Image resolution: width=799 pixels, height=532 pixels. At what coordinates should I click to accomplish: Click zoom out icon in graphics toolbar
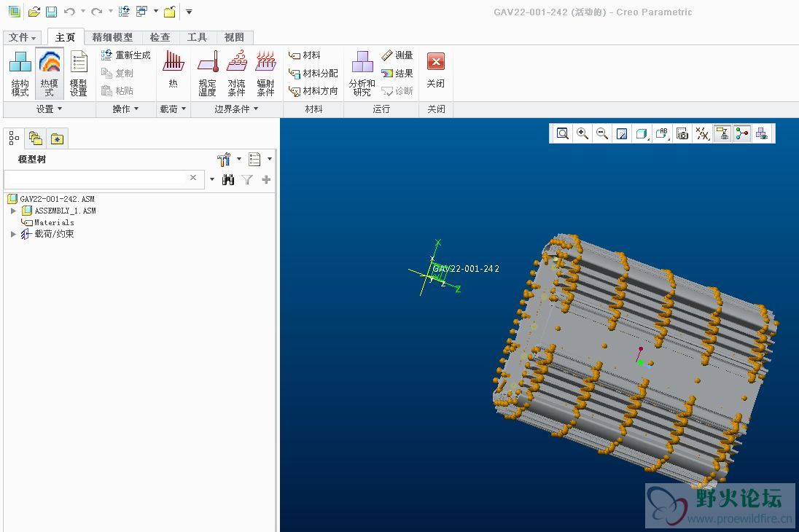[601, 133]
